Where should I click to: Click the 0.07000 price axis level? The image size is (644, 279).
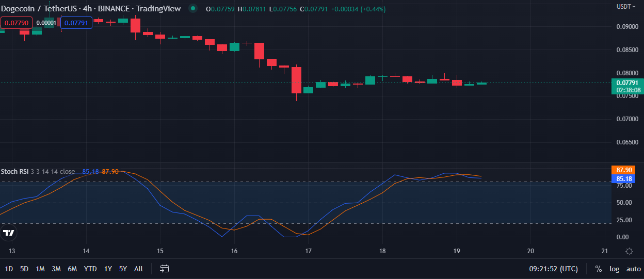pos(627,119)
